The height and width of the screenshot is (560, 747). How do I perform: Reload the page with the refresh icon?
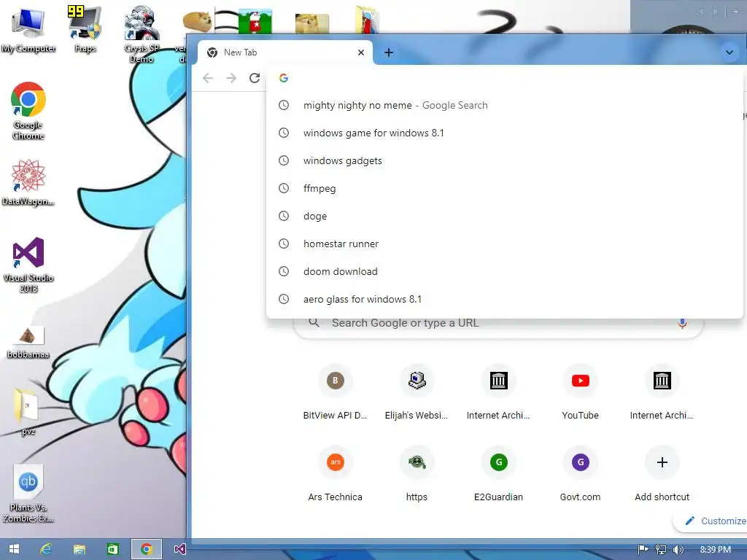coord(255,78)
